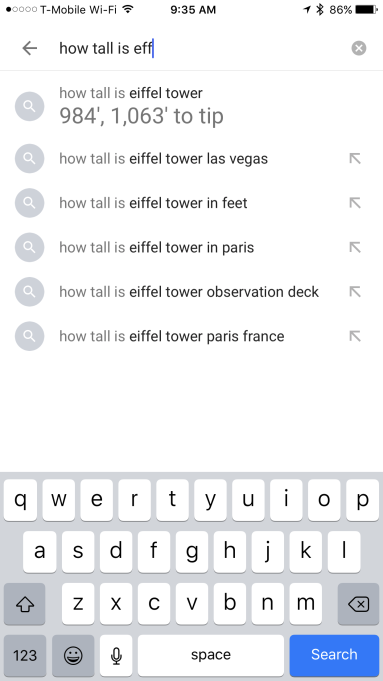Open the emoji keyboard
The image size is (383, 681).
pos(73,655)
